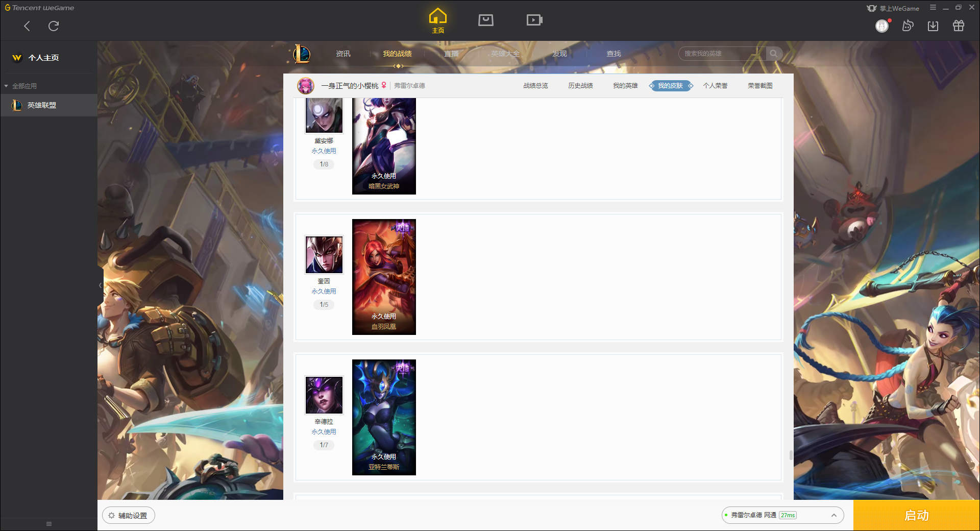Open the video live icon tab
Image resolution: width=980 pixels, height=531 pixels.
(534, 20)
